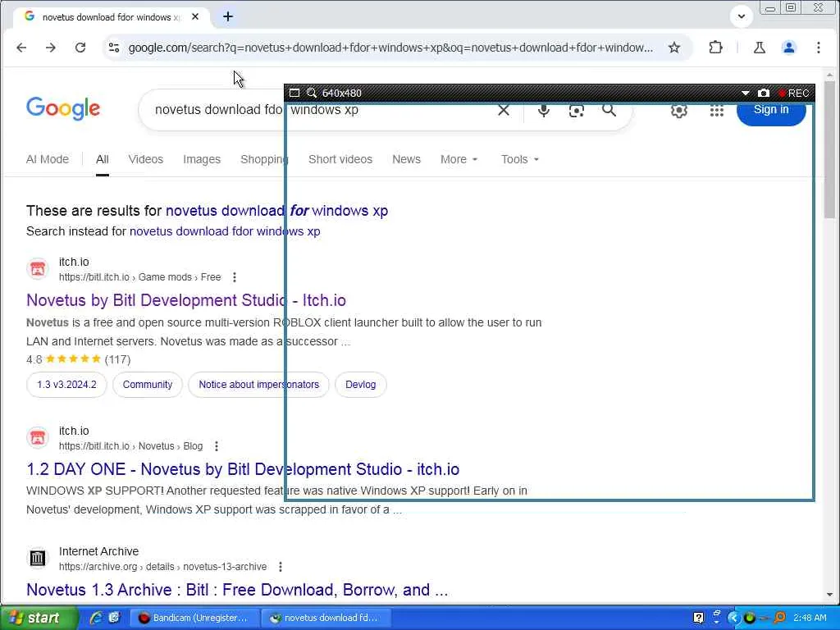The image size is (840, 630).
Task: Select the All results tab
Action: coord(103,159)
